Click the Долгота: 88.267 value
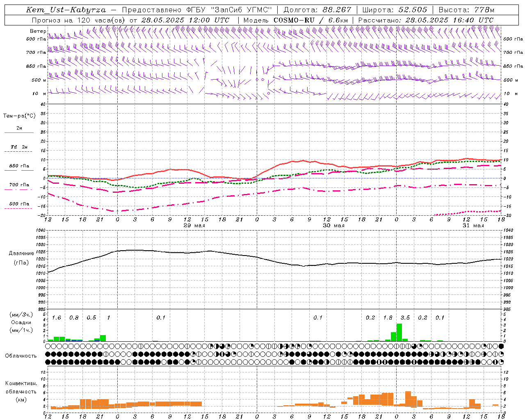This screenshot has width=525, height=420. [x=317, y=10]
